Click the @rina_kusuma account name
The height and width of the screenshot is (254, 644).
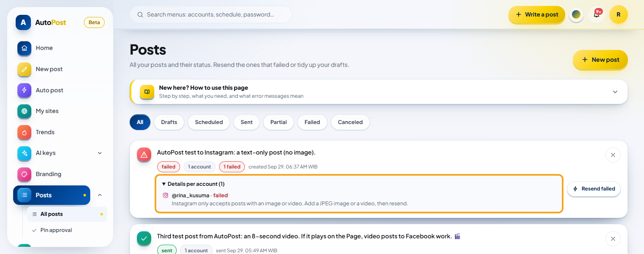(190, 196)
